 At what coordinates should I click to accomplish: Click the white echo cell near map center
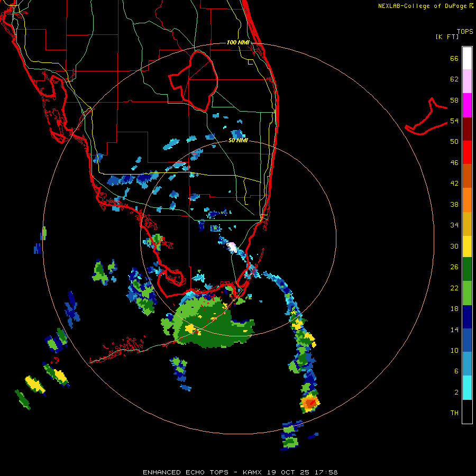[232, 247]
